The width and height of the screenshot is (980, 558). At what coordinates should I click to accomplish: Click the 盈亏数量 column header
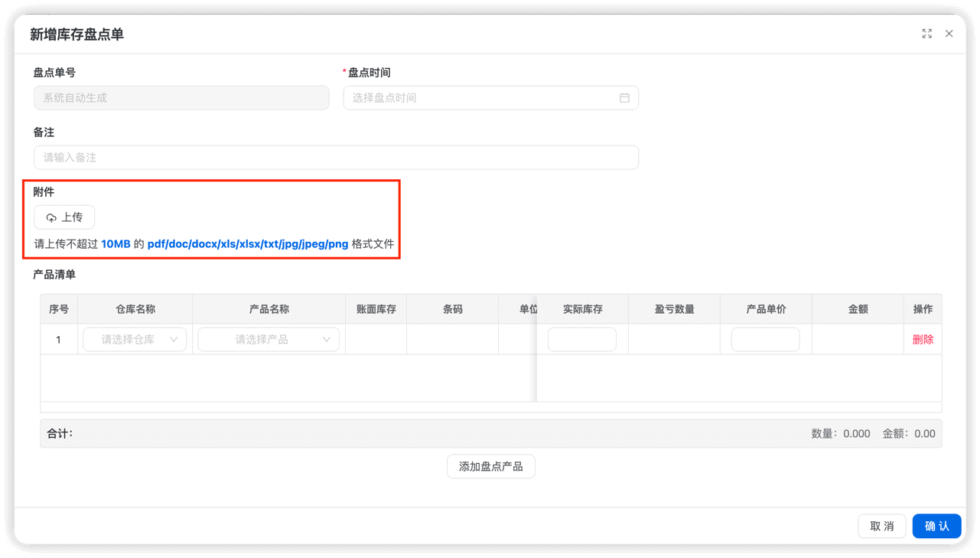pos(674,309)
